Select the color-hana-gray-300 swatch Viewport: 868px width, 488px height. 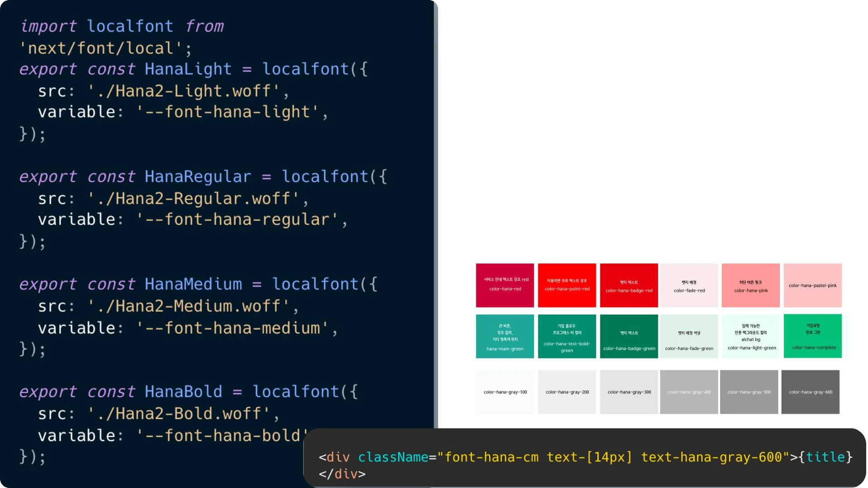tap(629, 392)
